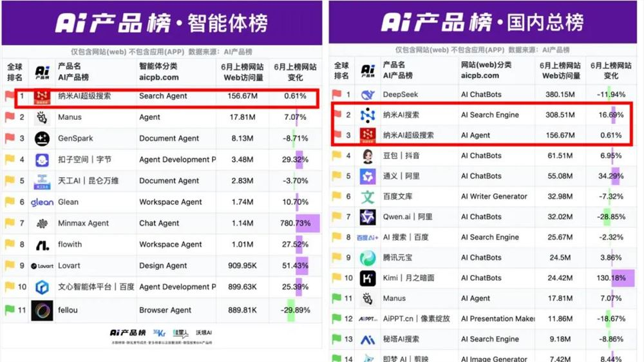The image size is (644, 362).
Task: Click the AiPPT logo
Action: coord(368,319)
